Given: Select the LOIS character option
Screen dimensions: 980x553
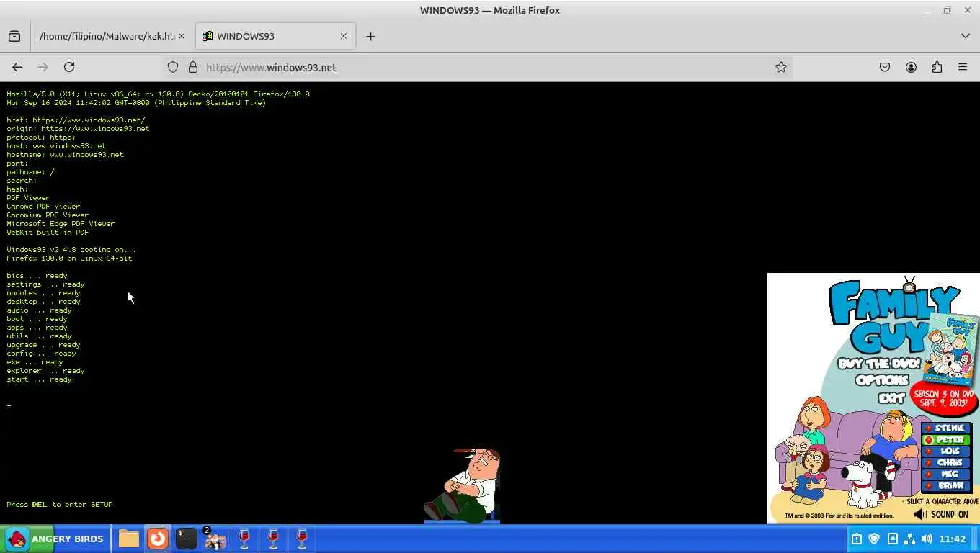Looking at the screenshot, I should (x=947, y=451).
